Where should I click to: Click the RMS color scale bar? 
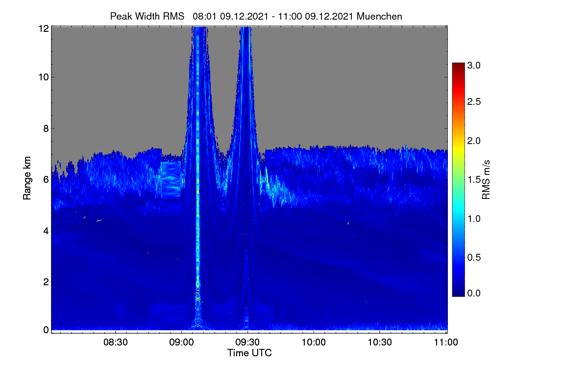tap(458, 179)
